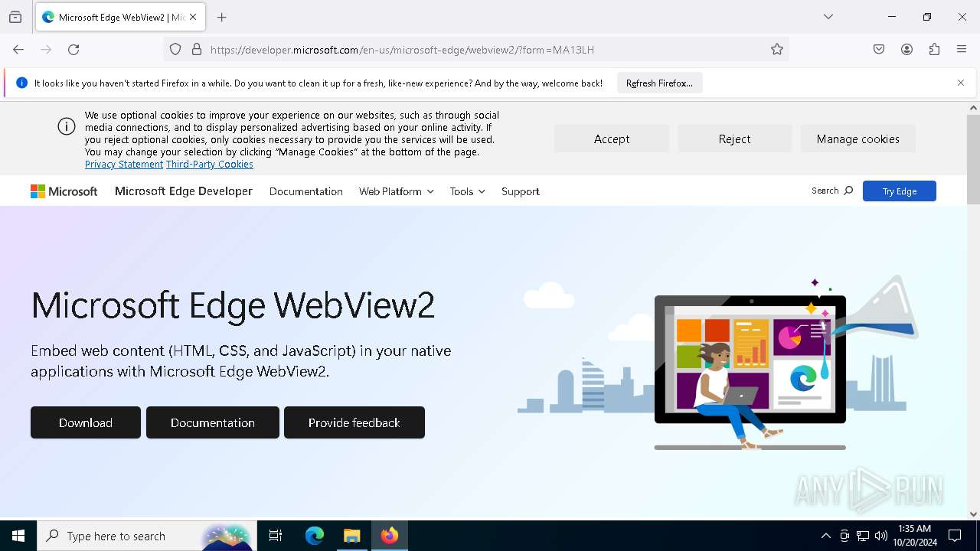Open the Documentation nav item
This screenshot has width=980, height=551.
pos(305,191)
